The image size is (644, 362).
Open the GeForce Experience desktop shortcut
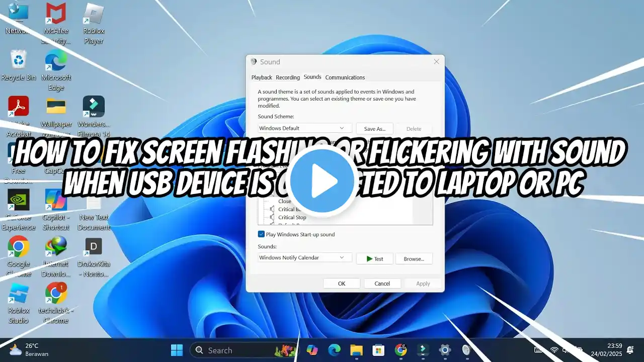(19, 209)
